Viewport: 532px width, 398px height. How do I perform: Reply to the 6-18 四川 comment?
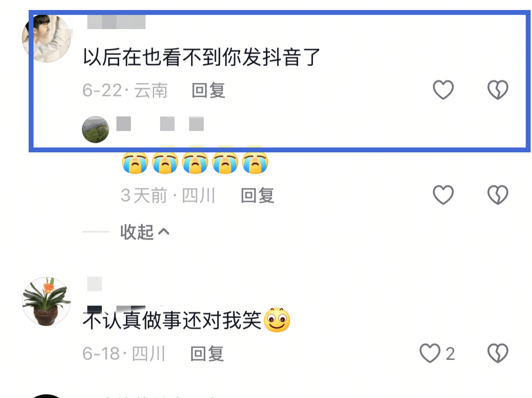207,354
